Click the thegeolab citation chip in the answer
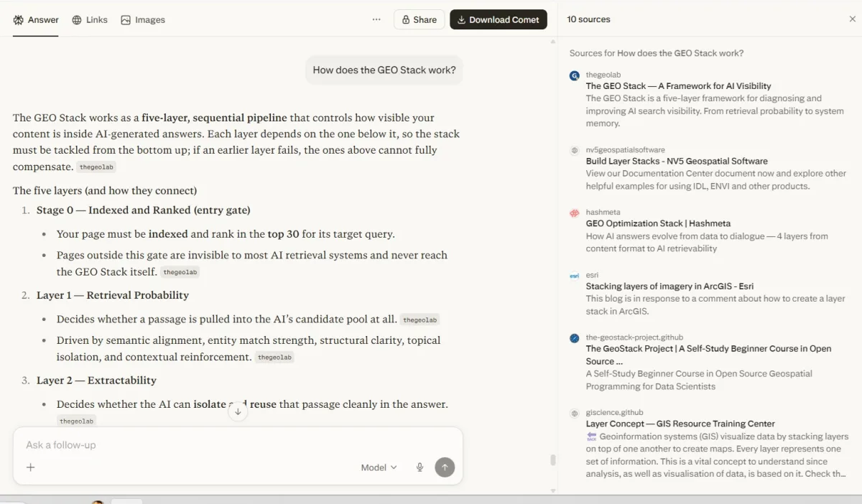The width and height of the screenshot is (862, 504). [96, 166]
